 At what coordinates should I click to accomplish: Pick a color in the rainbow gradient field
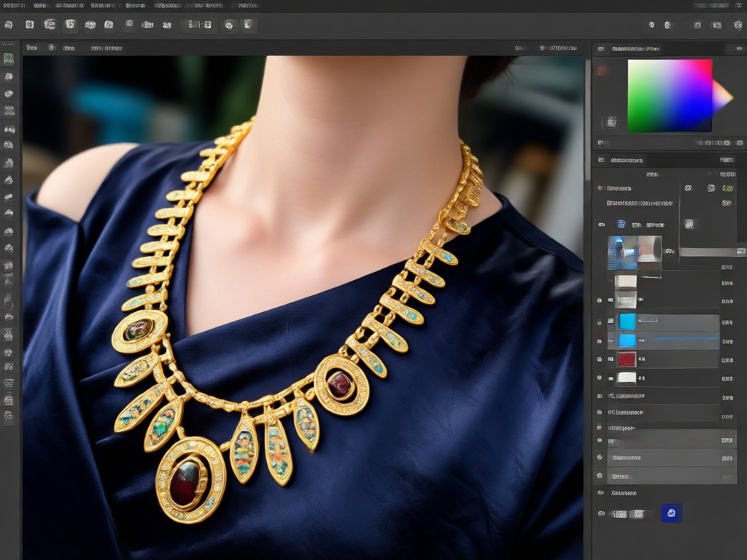[670, 96]
